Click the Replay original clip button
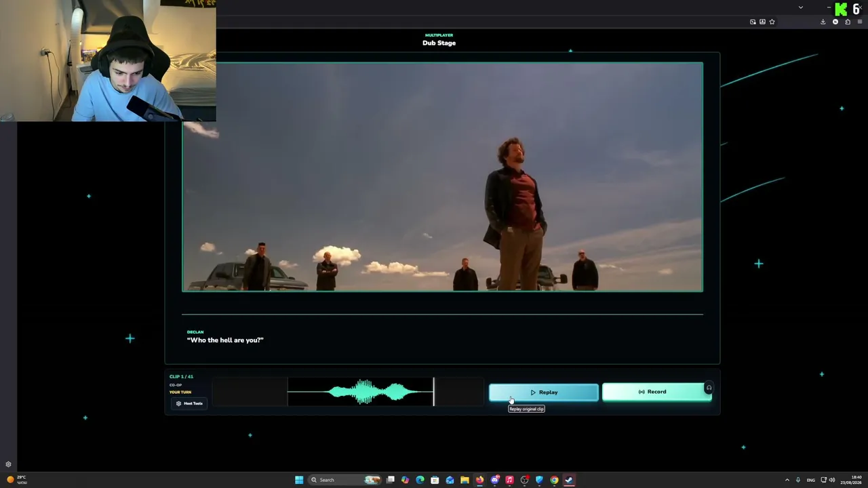868x488 pixels. (544, 392)
